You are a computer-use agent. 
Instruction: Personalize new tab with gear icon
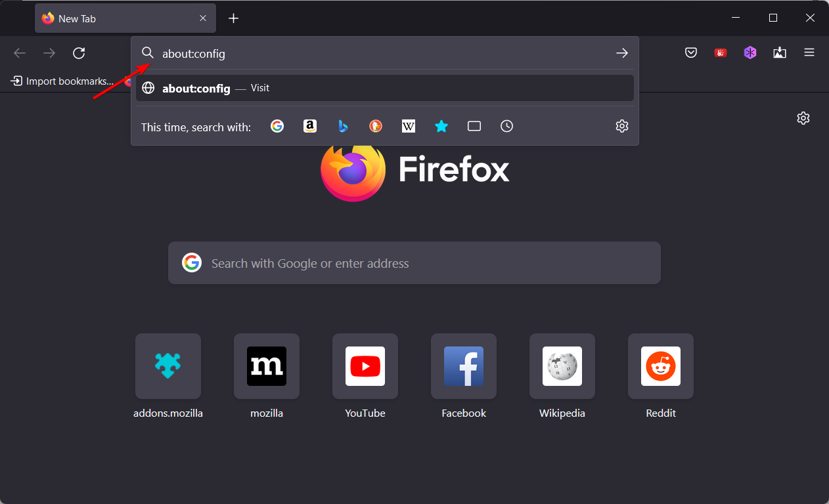tap(803, 118)
